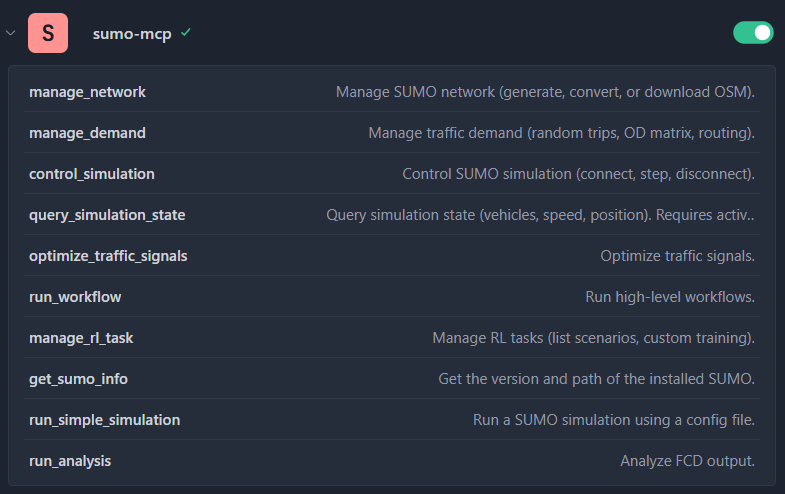This screenshot has height=494, width=785.
Task: Click the 'Optimize traffic signals.' description
Action: point(677,256)
